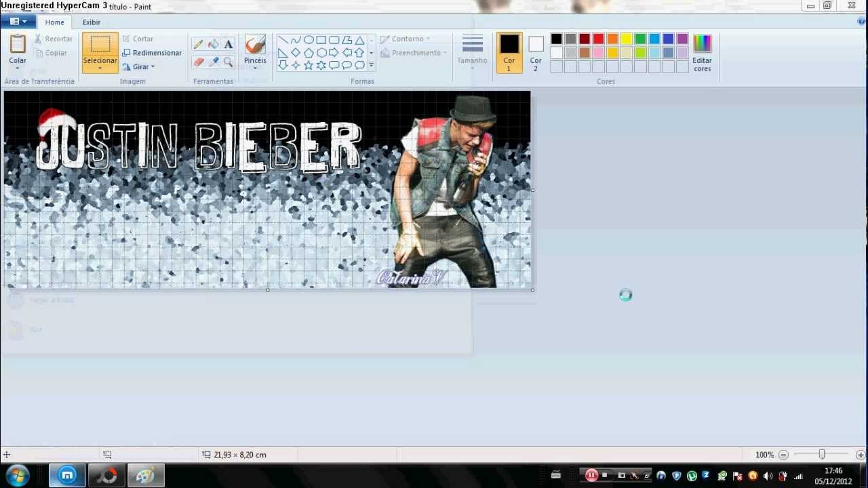Click the Recortar cut button

(x=53, y=39)
